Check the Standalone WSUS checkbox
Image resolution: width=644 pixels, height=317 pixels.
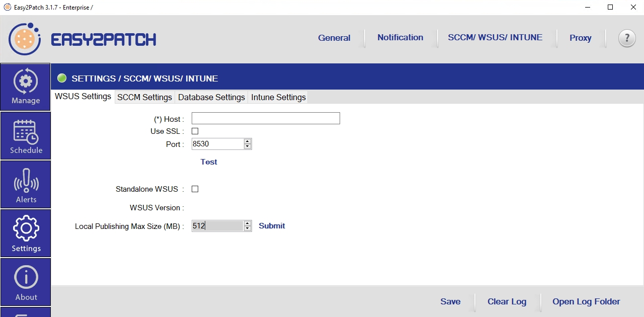pyautogui.click(x=195, y=189)
